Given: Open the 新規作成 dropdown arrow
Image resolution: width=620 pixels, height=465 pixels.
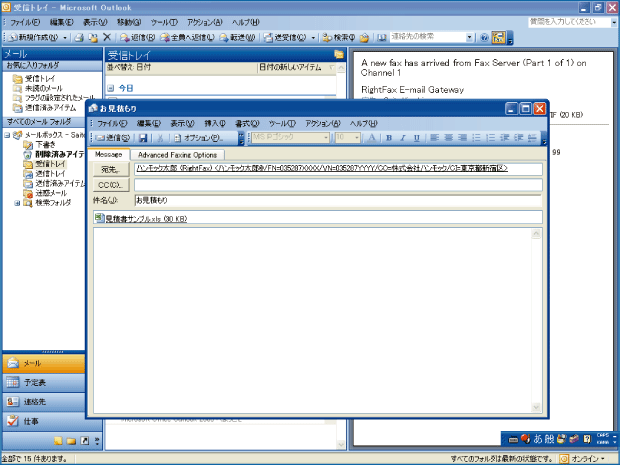Looking at the screenshot, I should [x=65, y=38].
